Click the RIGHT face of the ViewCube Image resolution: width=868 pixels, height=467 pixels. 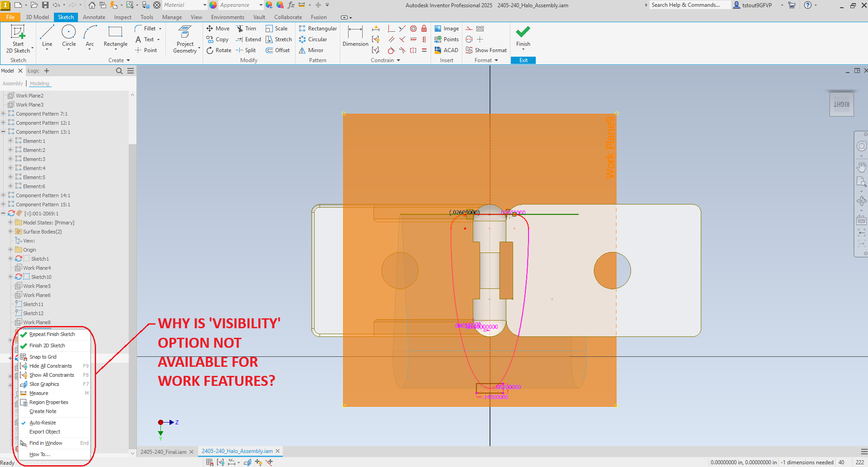coord(842,104)
